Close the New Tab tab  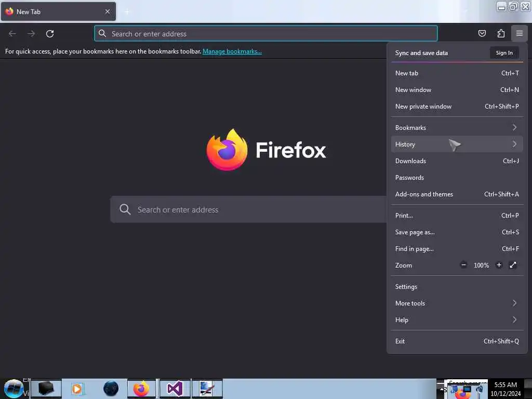pos(108,11)
